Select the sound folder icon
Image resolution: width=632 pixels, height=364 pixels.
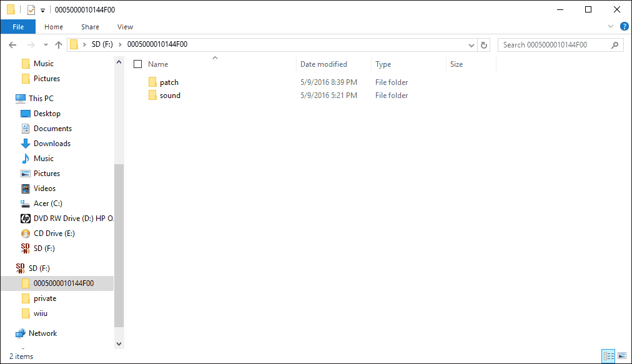click(152, 95)
